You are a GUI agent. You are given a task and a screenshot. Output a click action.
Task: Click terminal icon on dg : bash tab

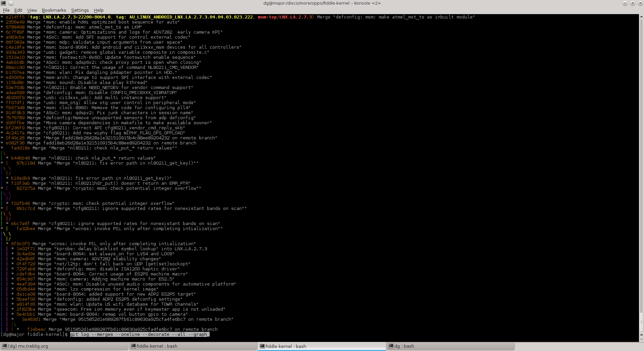coord(391,346)
